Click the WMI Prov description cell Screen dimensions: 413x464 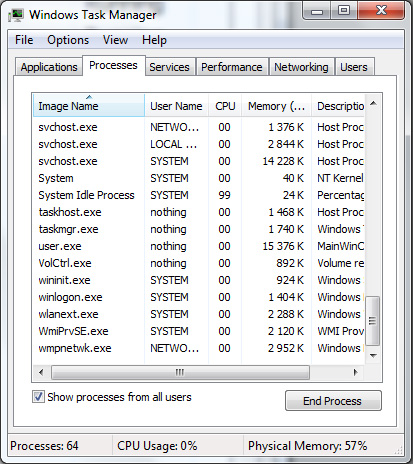coord(340,331)
